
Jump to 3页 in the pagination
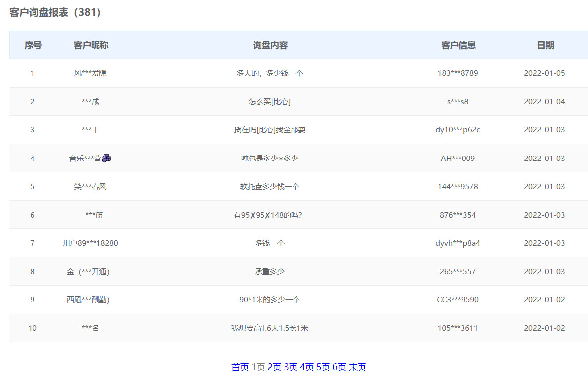291,367
